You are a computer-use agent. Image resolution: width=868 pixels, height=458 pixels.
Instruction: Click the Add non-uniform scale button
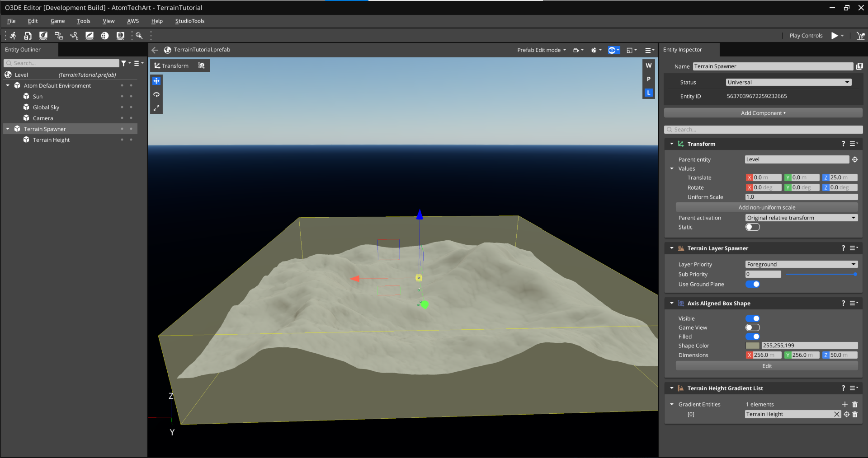tap(767, 207)
